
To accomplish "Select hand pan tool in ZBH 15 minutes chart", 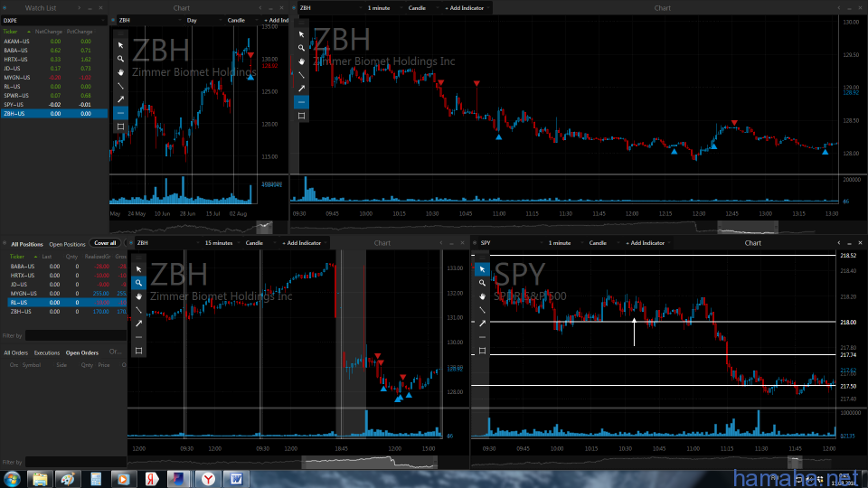I will coord(138,296).
